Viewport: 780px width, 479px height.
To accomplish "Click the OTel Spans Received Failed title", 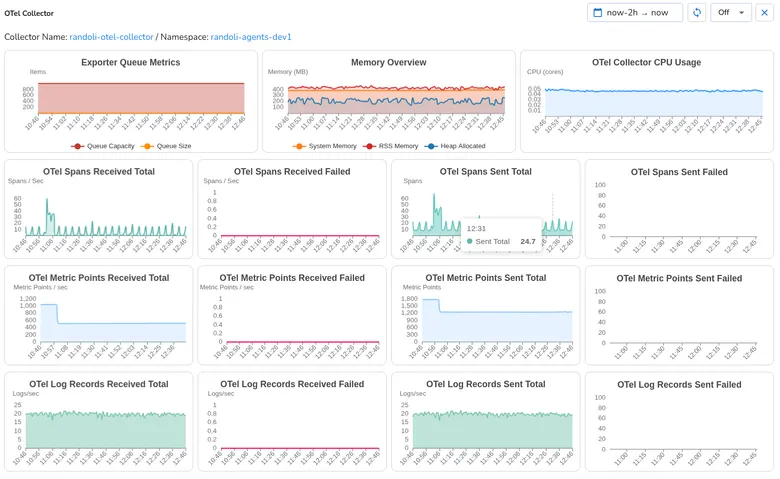I will (x=292, y=171).
